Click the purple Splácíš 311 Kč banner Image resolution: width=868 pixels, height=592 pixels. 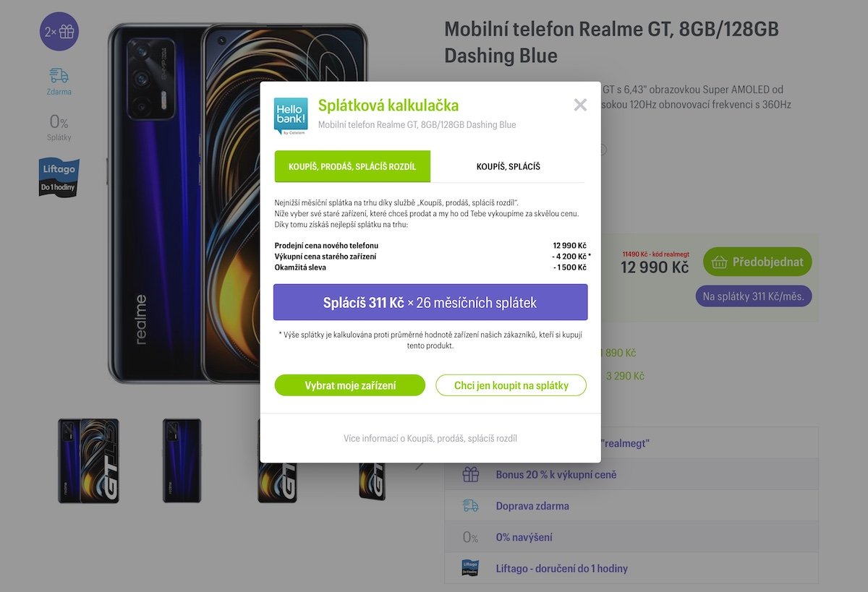tap(430, 302)
